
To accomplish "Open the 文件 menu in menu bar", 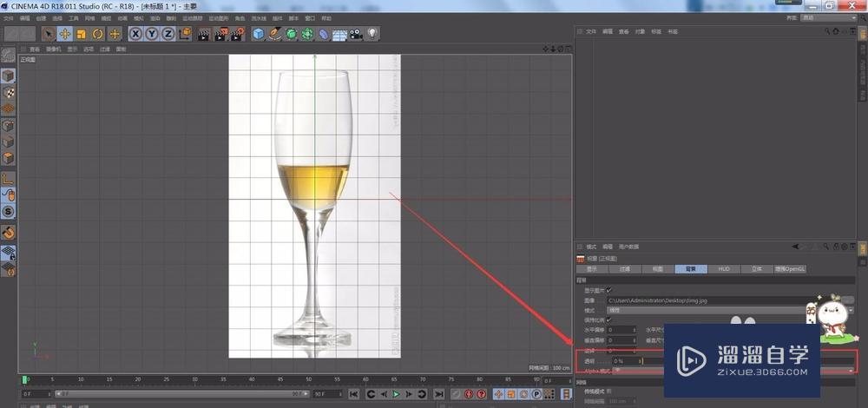I will (x=8, y=18).
